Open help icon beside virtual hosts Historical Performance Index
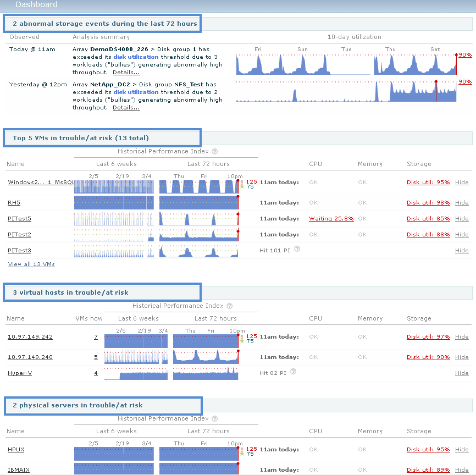This screenshot has height=475, width=476. pos(230,306)
